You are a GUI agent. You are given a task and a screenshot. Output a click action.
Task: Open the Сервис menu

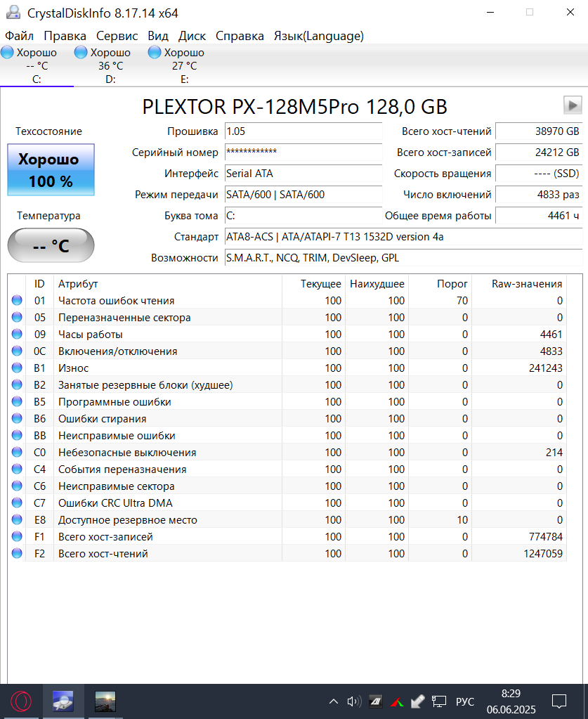(117, 36)
